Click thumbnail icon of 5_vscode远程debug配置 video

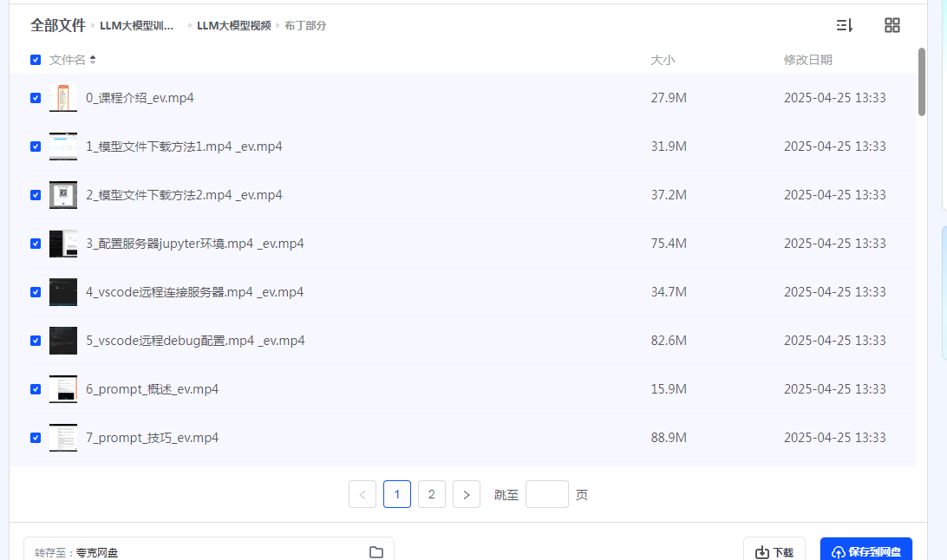pos(63,341)
